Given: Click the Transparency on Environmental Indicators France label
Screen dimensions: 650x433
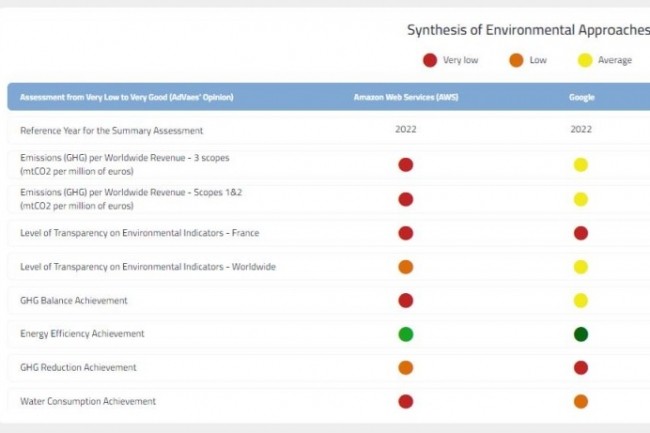Looking at the screenshot, I should click(140, 233).
